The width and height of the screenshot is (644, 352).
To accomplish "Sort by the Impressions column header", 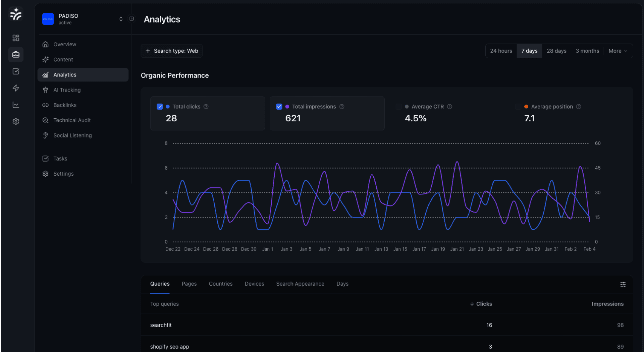I will click(607, 304).
